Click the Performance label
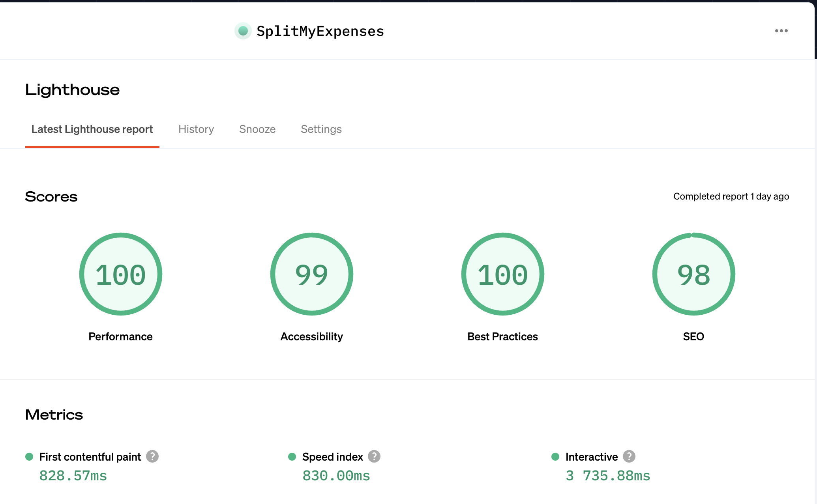Screen dimensions: 817x504 pos(120,336)
